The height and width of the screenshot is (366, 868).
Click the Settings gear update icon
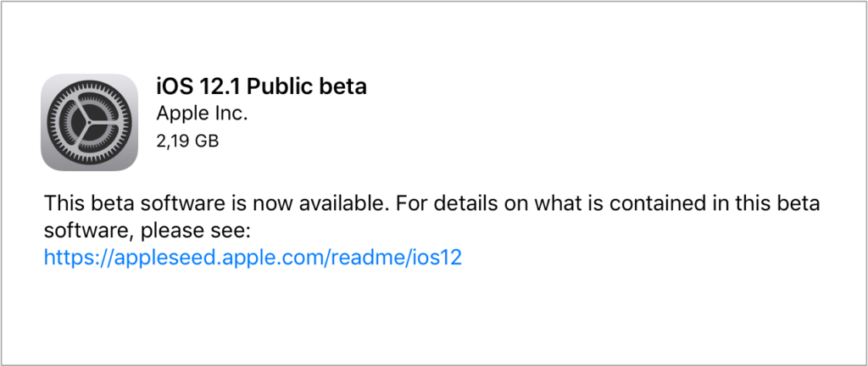pyautogui.click(x=89, y=123)
